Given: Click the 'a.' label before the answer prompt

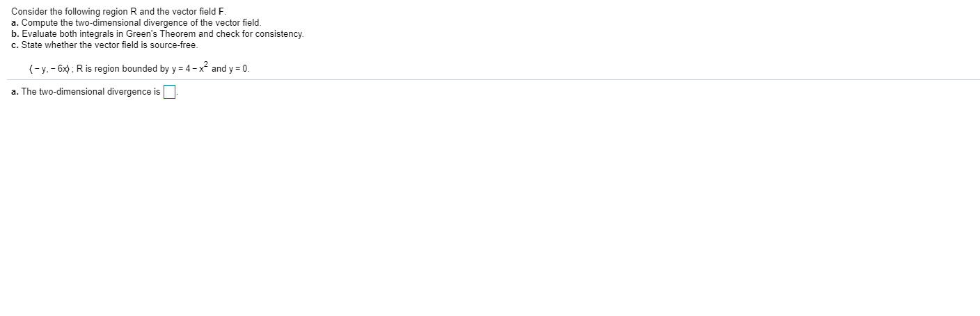Looking at the screenshot, I should pos(15,92).
